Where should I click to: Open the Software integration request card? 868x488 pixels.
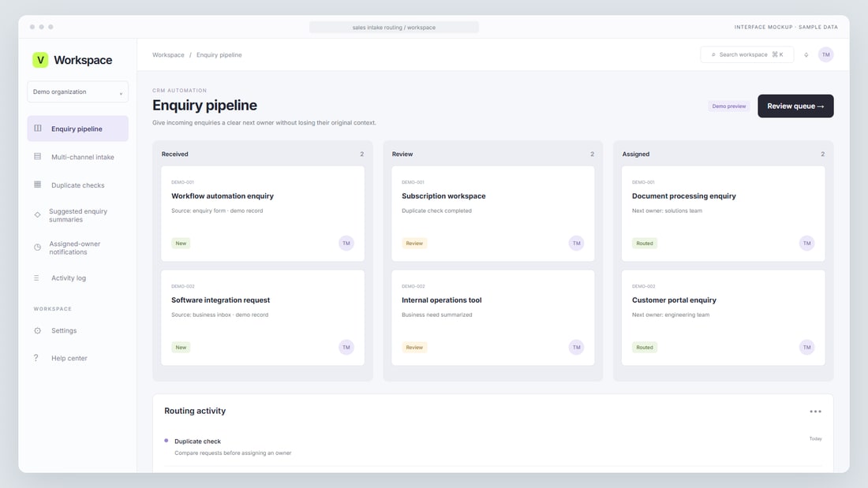[x=263, y=318]
